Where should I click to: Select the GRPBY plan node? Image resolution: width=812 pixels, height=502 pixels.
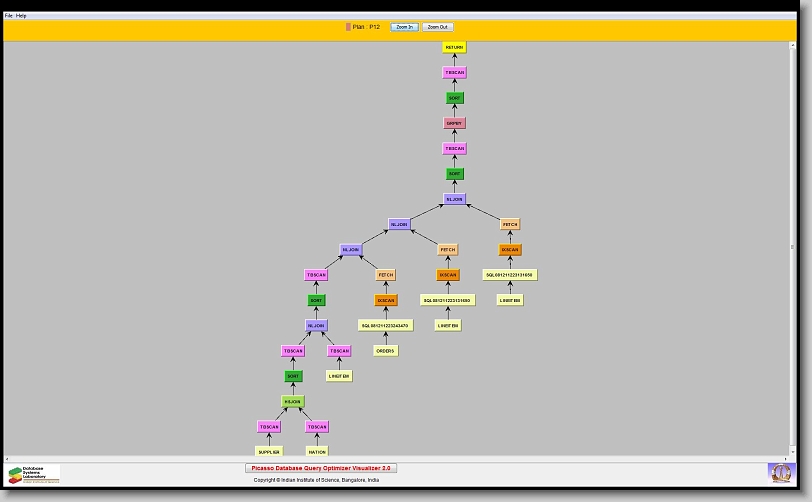pos(455,123)
